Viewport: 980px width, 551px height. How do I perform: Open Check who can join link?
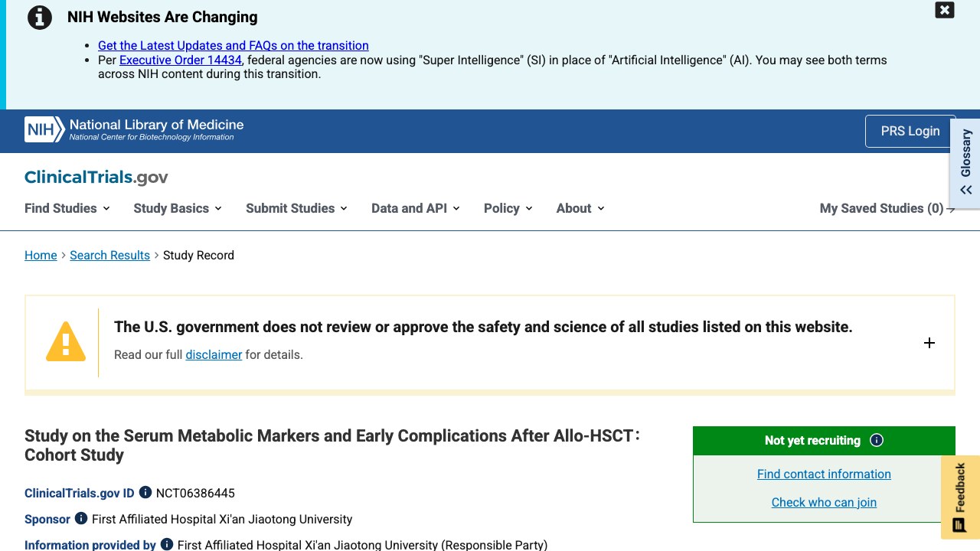pos(824,503)
